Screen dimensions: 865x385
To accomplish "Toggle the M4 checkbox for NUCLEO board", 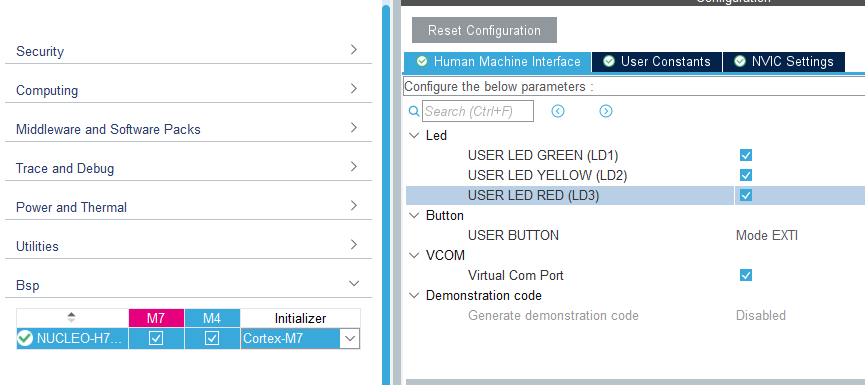I will click(212, 338).
